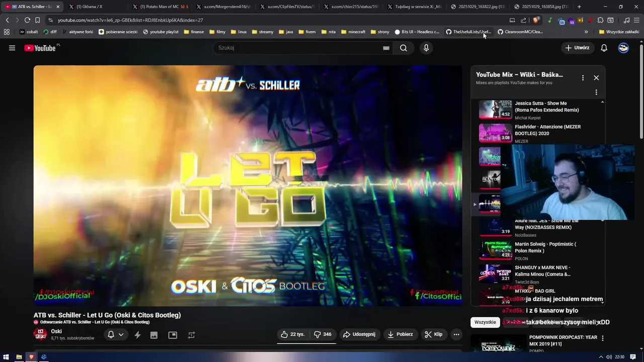The height and width of the screenshot is (362, 644).
Task: Open the Oski channel name link
Action: tap(56, 331)
